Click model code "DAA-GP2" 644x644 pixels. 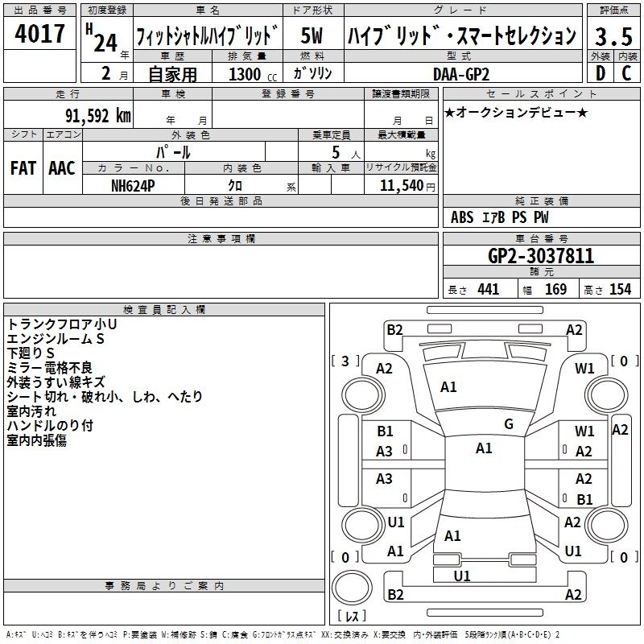click(x=460, y=74)
